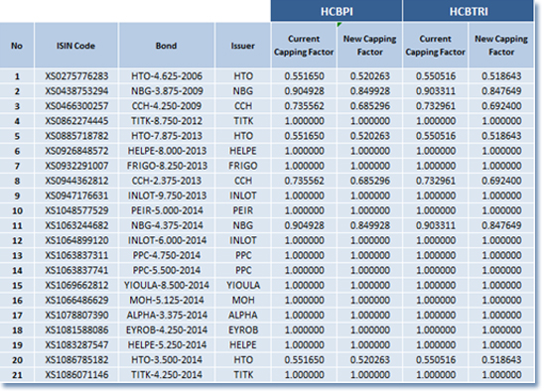Select ISIN cell XS0947176631
The height and width of the screenshot is (392, 544).
coord(76,196)
